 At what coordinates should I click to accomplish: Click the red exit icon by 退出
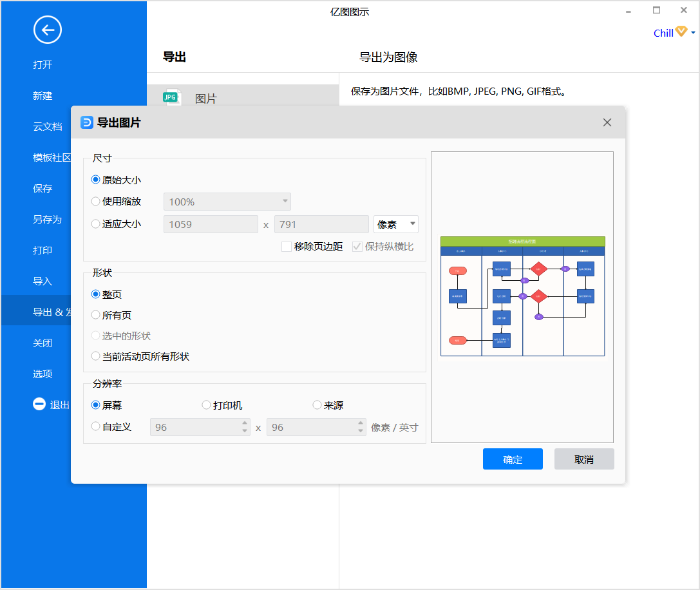[x=39, y=404]
